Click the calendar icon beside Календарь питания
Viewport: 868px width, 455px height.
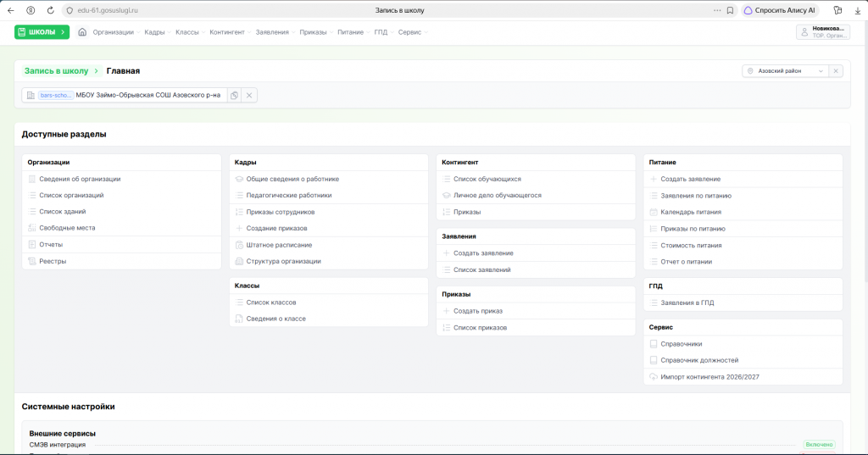pos(654,212)
